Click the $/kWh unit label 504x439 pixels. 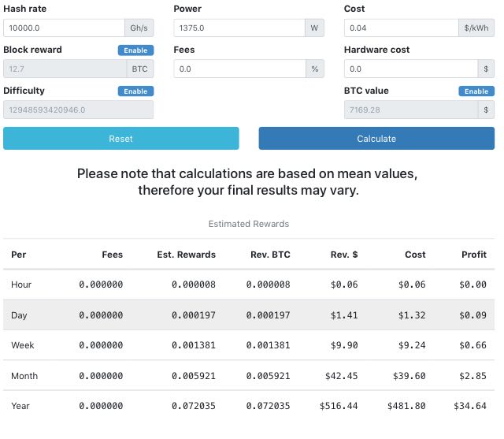click(x=476, y=28)
